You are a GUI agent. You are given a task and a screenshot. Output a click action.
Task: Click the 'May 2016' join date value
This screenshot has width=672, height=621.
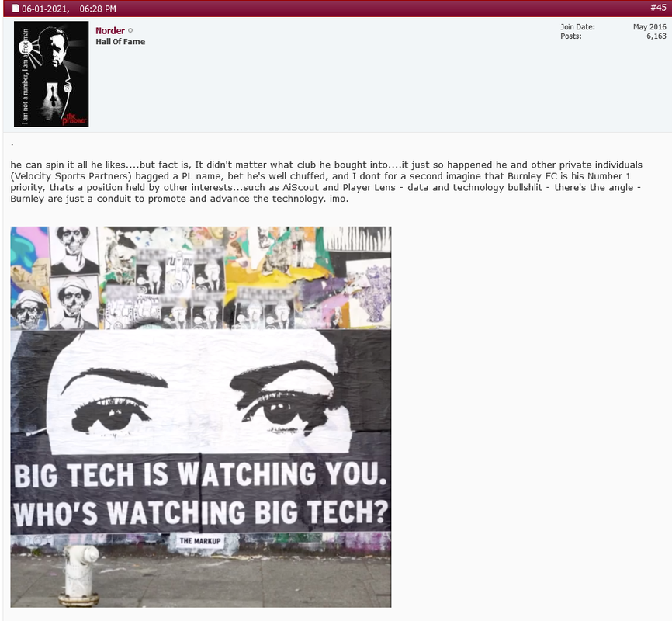pos(649,26)
